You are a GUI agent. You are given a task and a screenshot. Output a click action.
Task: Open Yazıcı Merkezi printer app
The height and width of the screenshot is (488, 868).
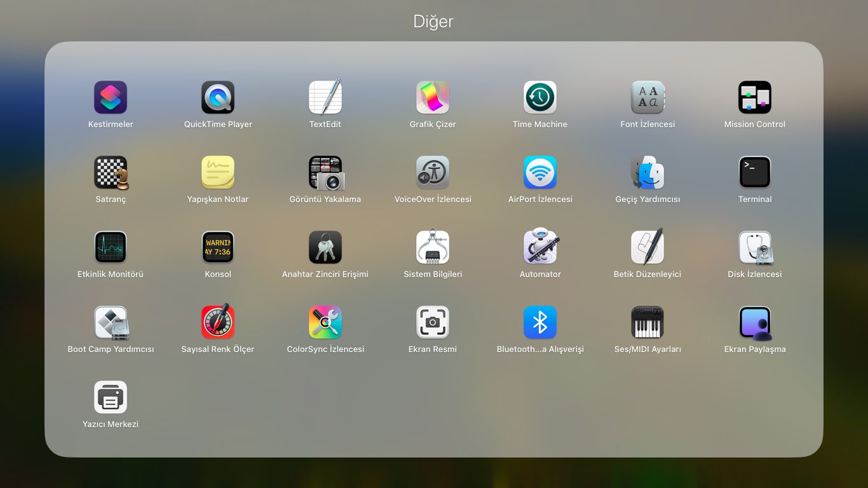tap(111, 398)
